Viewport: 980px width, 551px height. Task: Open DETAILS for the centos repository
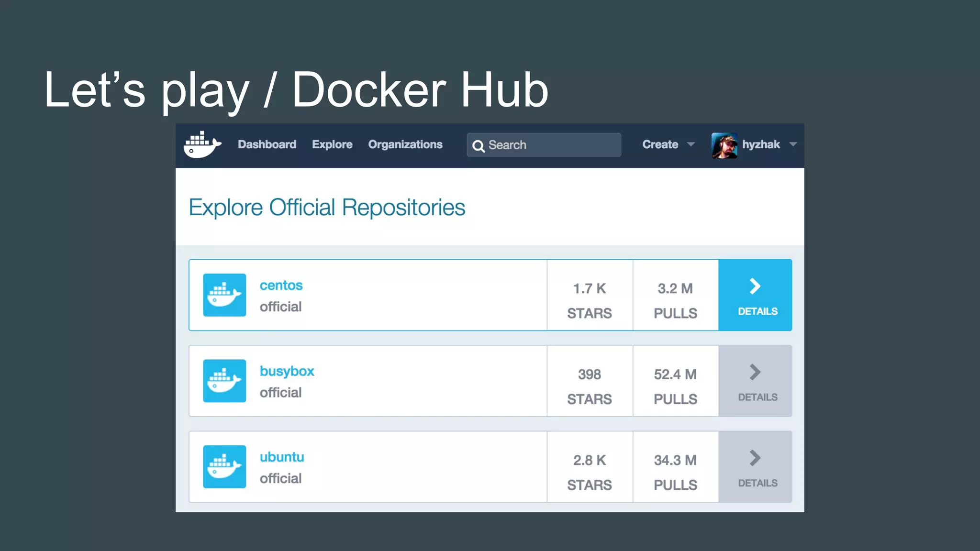pyautogui.click(x=755, y=295)
